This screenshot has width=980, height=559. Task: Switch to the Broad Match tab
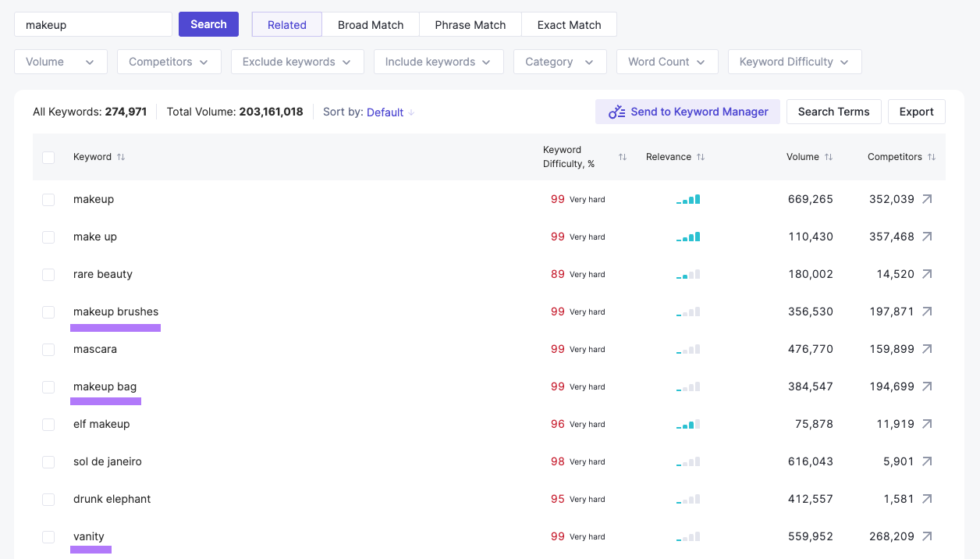pos(371,24)
